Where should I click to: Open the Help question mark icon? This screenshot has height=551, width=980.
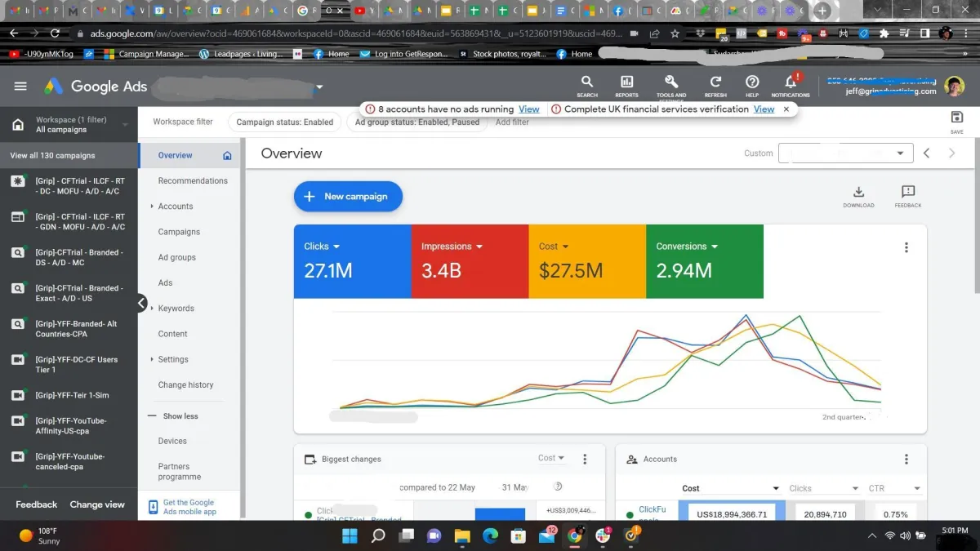[752, 82]
